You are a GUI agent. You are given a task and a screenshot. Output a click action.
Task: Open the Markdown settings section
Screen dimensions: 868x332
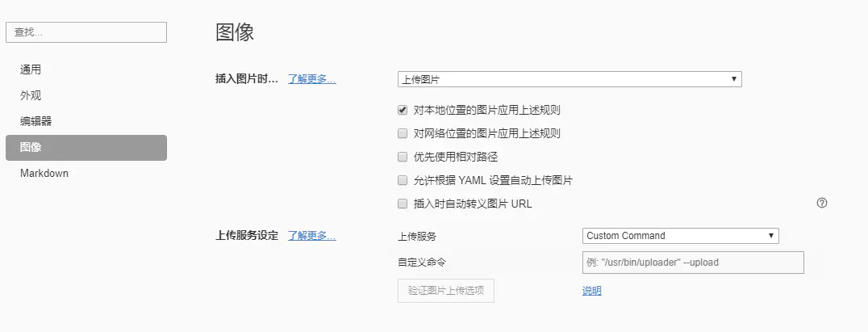tap(44, 174)
